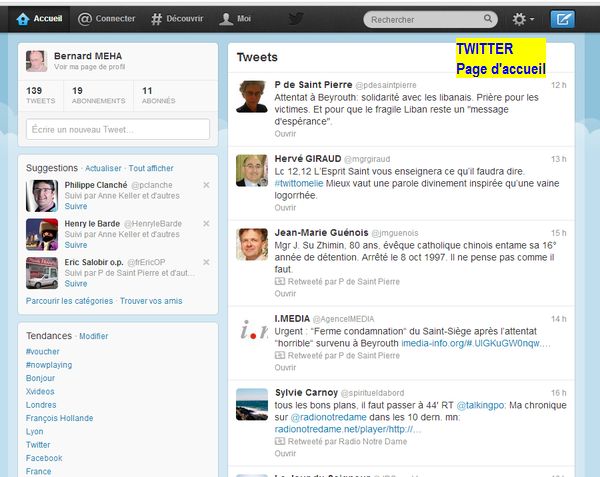
Task: Click Modifier next to Tendances
Action: coord(94,336)
